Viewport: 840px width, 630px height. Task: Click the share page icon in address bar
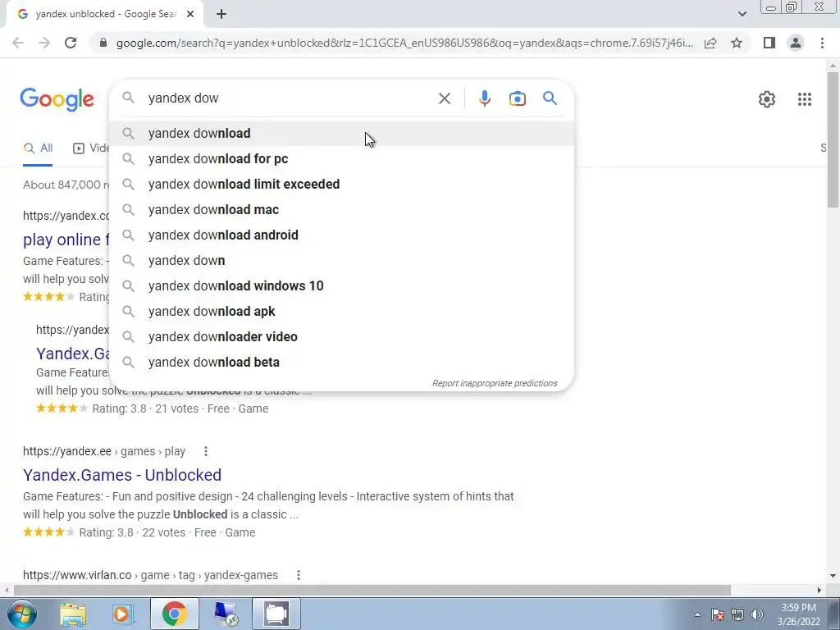point(710,43)
